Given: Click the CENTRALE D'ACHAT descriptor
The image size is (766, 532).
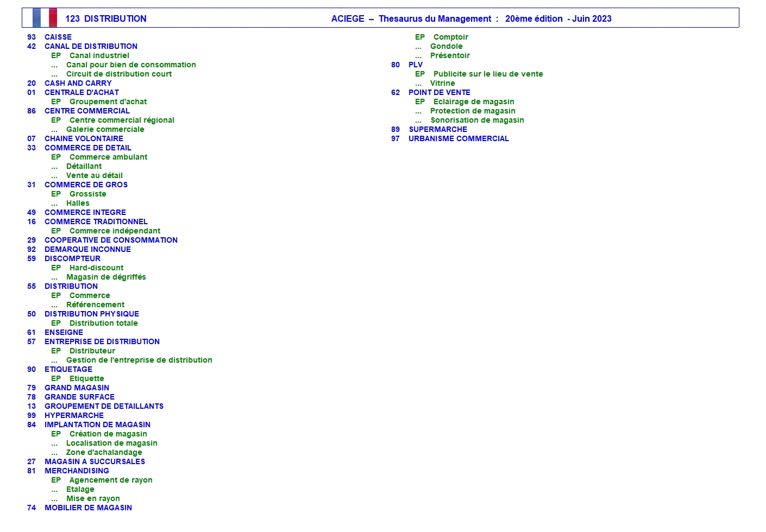Looking at the screenshot, I should (81, 92).
